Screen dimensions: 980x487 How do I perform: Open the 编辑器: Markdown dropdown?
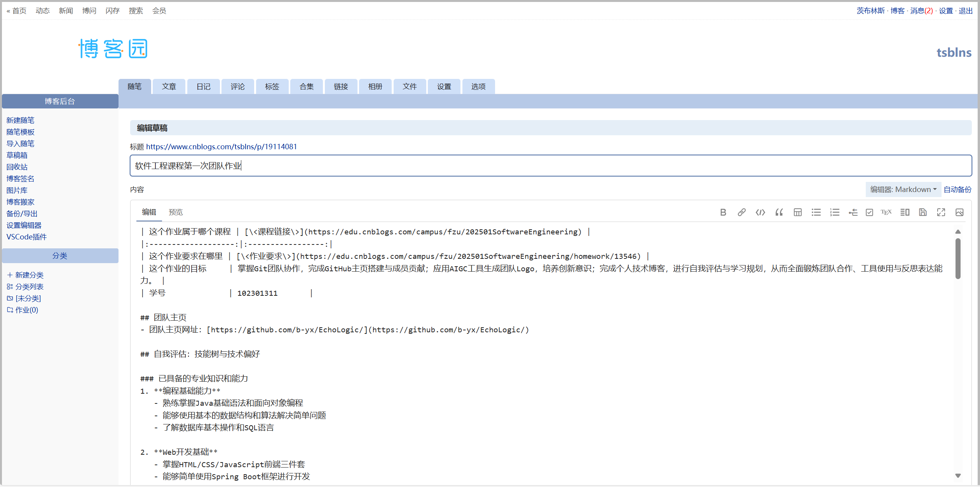pyautogui.click(x=903, y=190)
